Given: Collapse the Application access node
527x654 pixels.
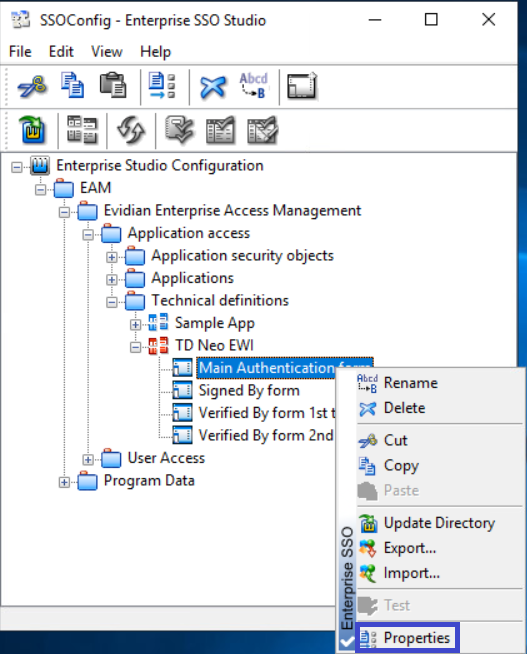Looking at the screenshot, I should click(88, 234).
